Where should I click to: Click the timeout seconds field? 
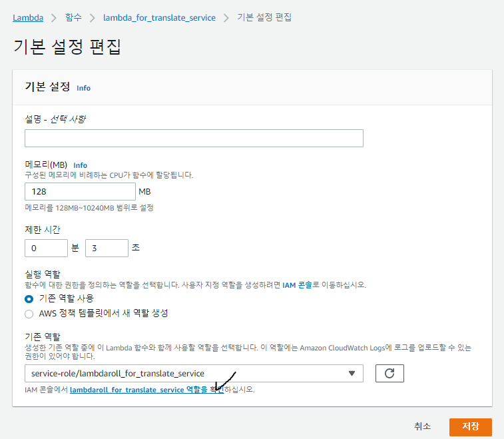point(107,248)
